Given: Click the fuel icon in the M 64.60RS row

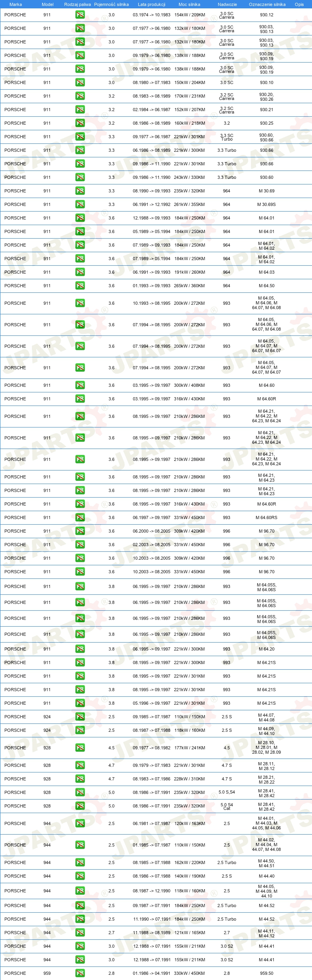Looking at the screenshot, I should (80, 517).
